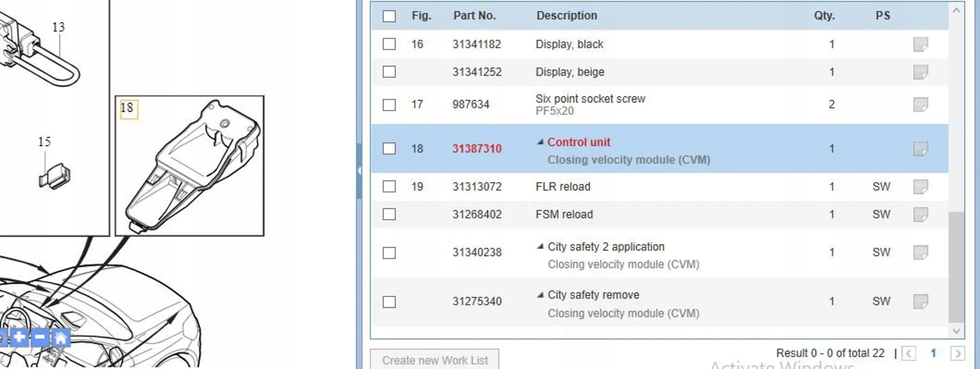Click the FSM reload description
Screen dimensions: 980x369
pyautogui.click(x=564, y=214)
